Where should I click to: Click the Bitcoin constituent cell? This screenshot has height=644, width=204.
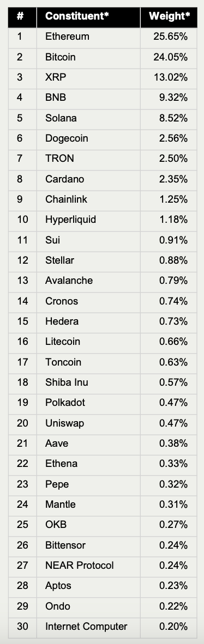click(x=88, y=57)
